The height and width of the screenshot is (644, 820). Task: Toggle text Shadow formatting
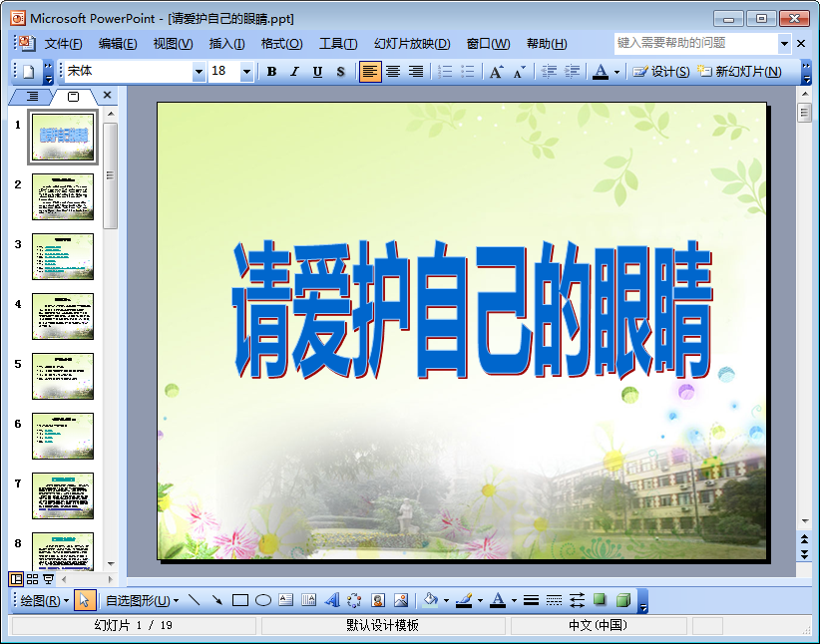click(x=340, y=72)
